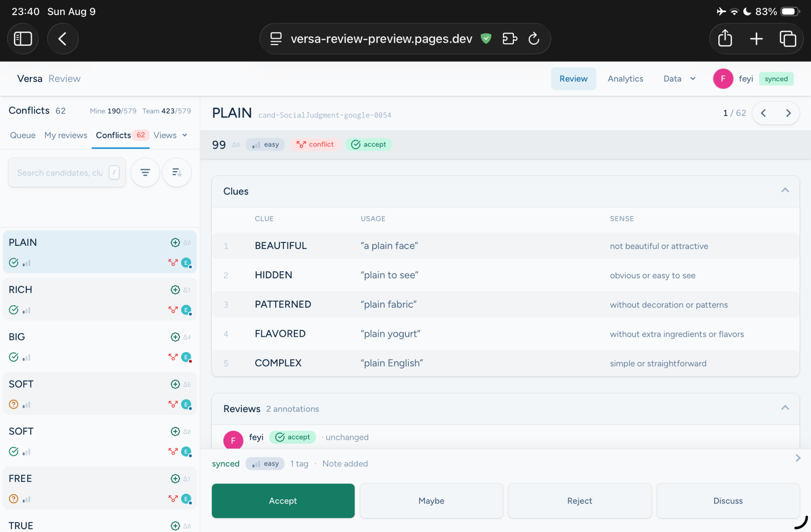Open the share sheet icon

pos(725,39)
